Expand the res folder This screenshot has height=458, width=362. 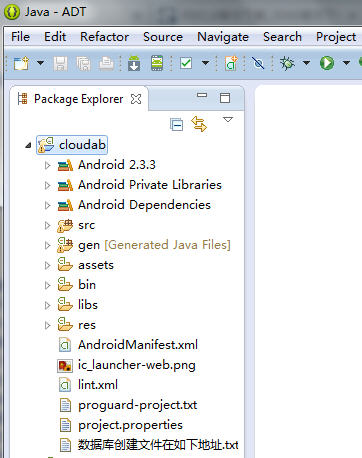tap(47, 325)
